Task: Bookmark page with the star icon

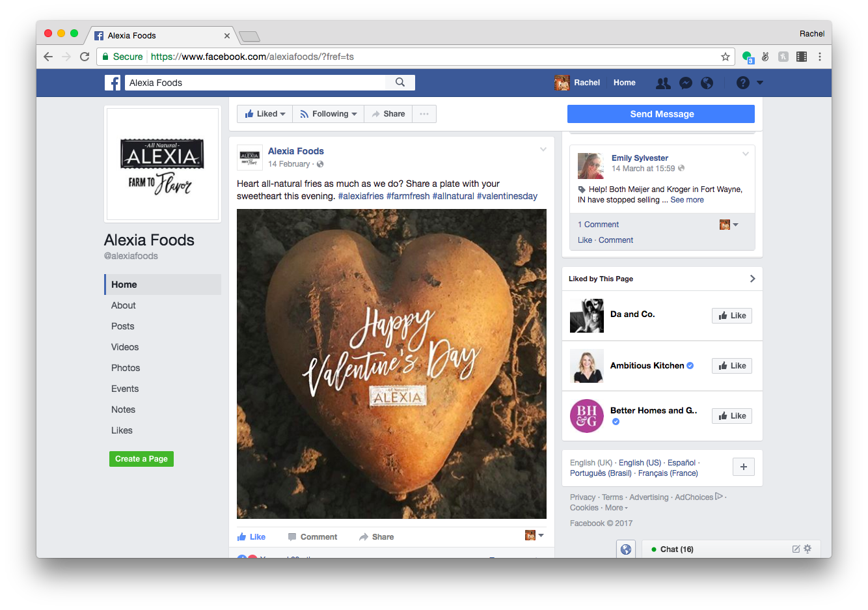Action: pos(725,57)
